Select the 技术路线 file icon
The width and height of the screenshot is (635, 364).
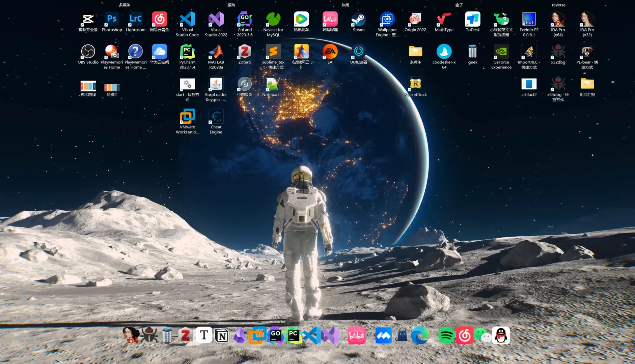coord(88,88)
